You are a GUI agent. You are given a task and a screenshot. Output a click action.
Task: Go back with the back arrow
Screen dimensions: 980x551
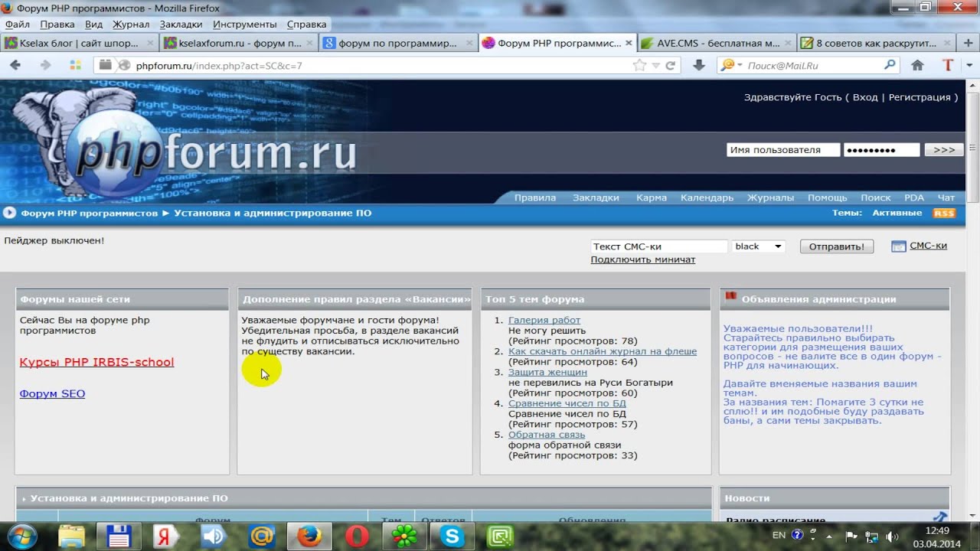pos(15,66)
